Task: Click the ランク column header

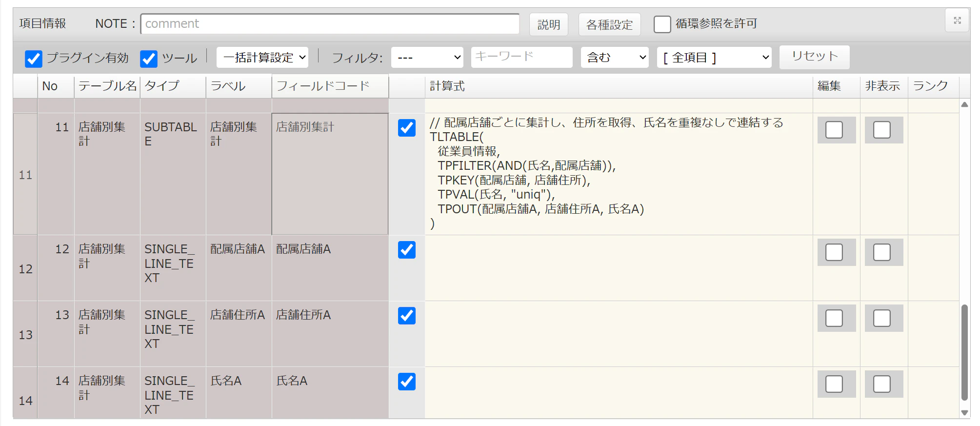Action: click(933, 86)
